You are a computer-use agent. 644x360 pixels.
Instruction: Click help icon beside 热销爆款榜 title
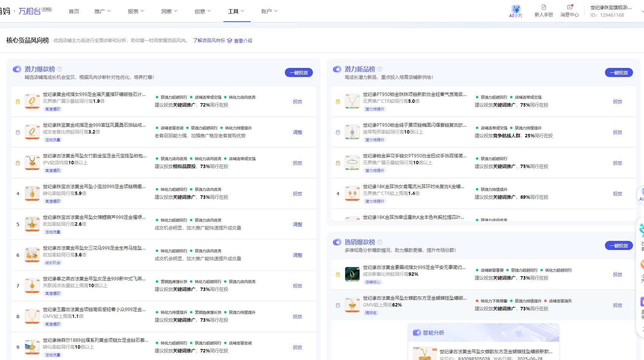[x=380, y=242]
